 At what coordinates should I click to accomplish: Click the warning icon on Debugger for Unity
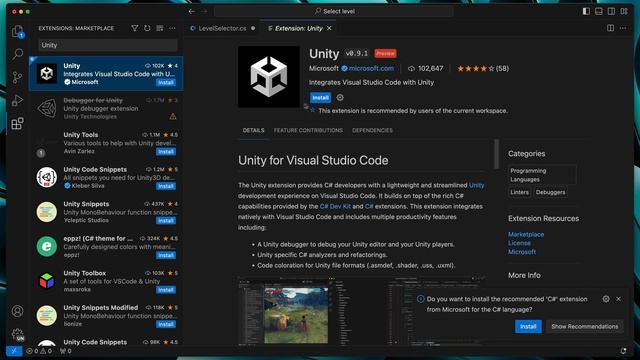(x=173, y=117)
